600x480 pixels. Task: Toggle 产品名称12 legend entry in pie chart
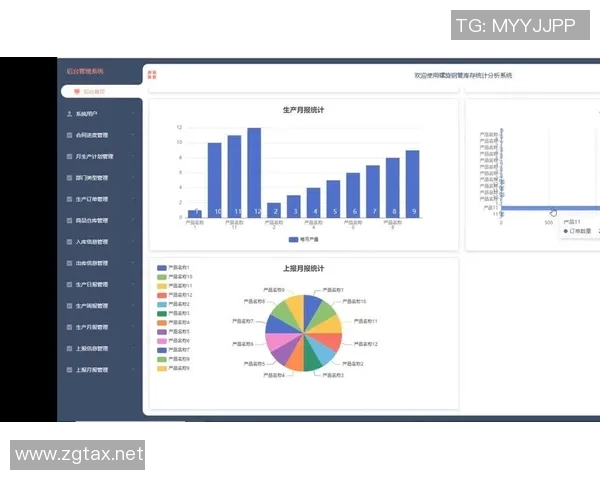(x=174, y=295)
